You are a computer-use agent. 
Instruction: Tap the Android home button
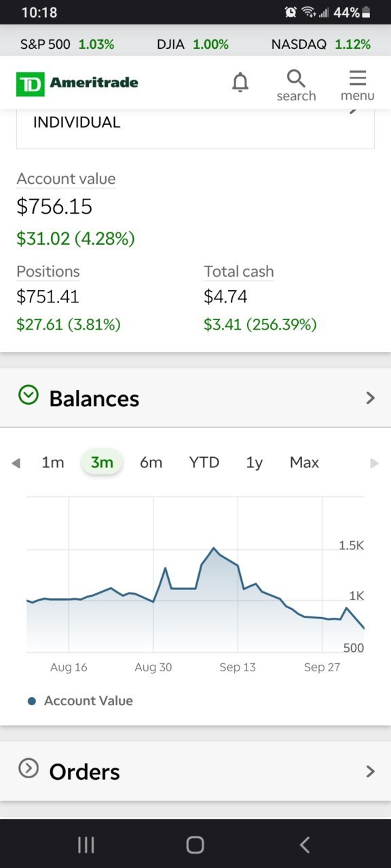pos(195,844)
